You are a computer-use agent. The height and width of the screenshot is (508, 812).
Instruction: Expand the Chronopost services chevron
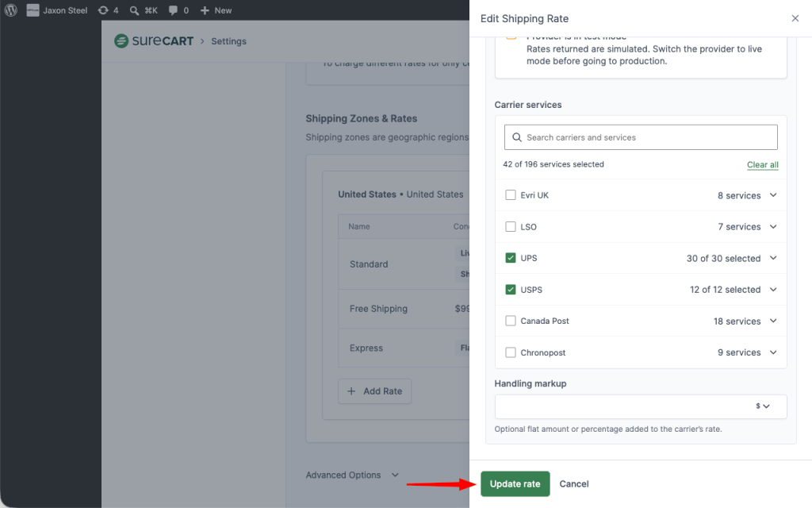[773, 352]
